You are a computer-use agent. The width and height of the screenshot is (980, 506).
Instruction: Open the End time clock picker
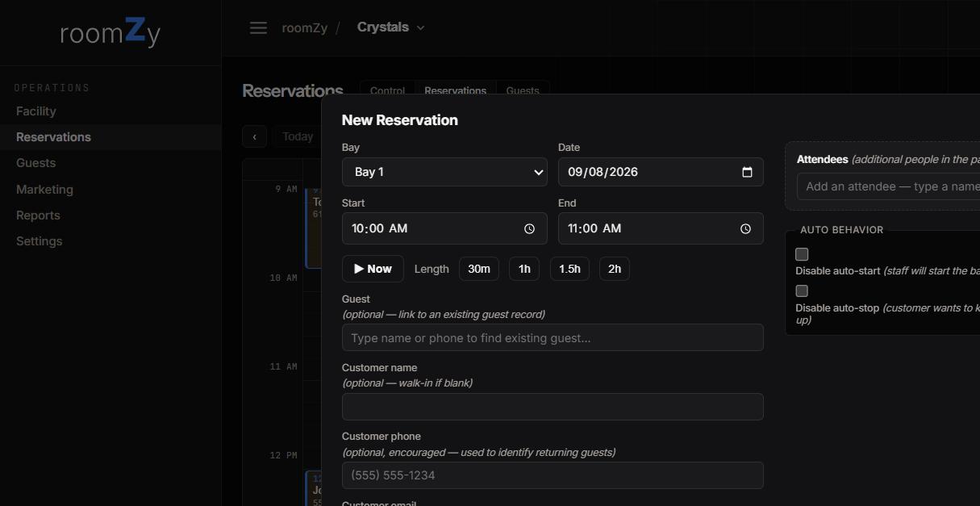(745, 228)
